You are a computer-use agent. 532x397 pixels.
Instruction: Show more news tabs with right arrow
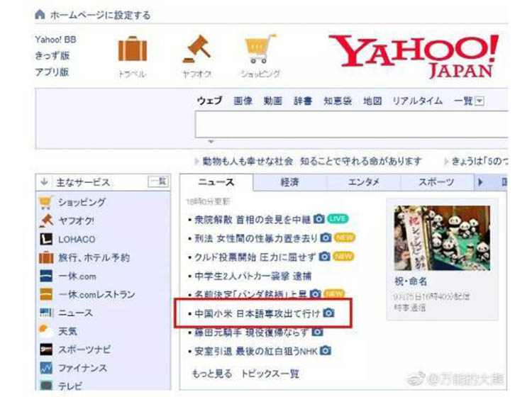pyautogui.click(x=480, y=182)
